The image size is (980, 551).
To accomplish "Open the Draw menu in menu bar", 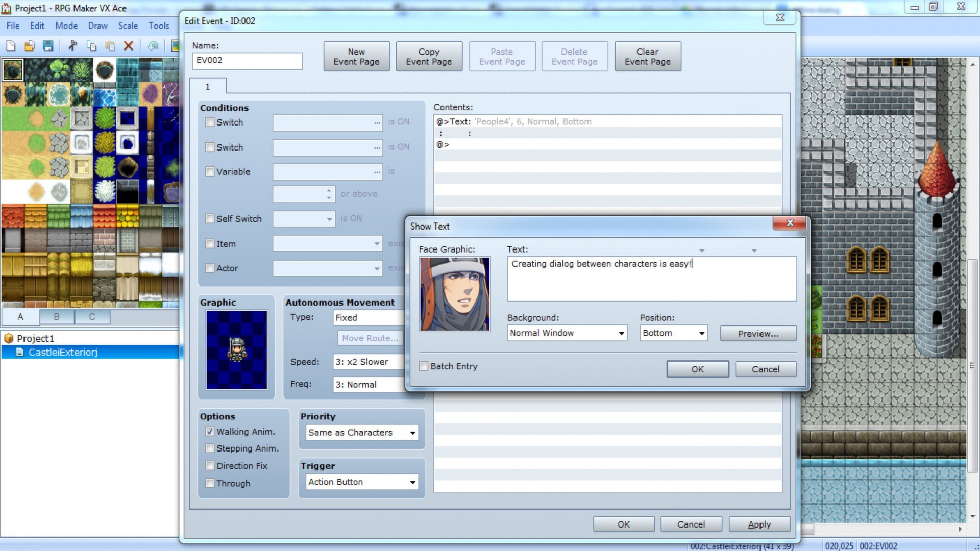I will pos(97,26).
